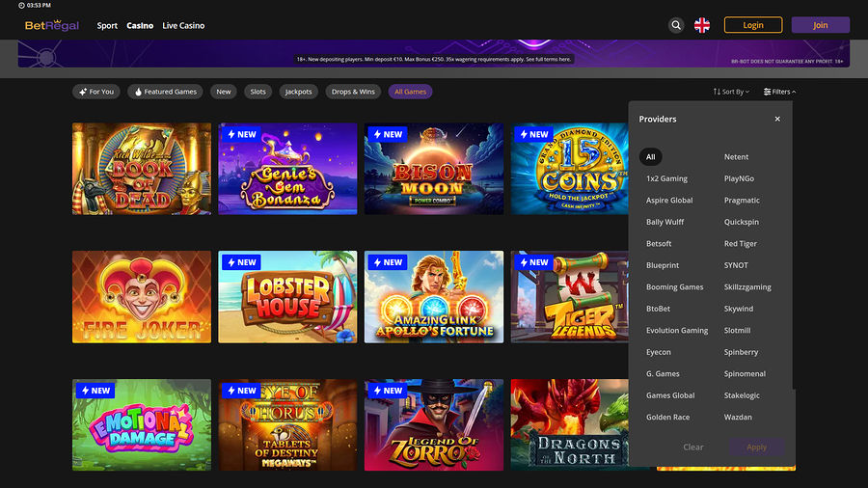
Task: Select the Jackpots tab
Action: click(298, 92)
